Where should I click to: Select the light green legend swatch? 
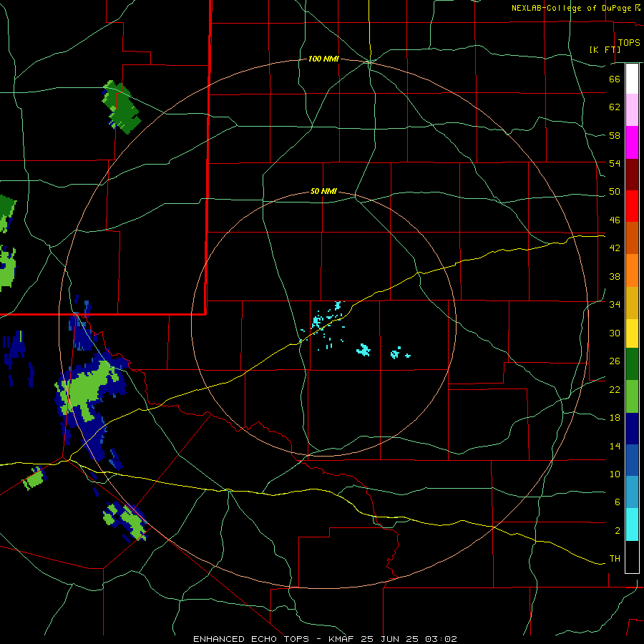pos(632,396)
